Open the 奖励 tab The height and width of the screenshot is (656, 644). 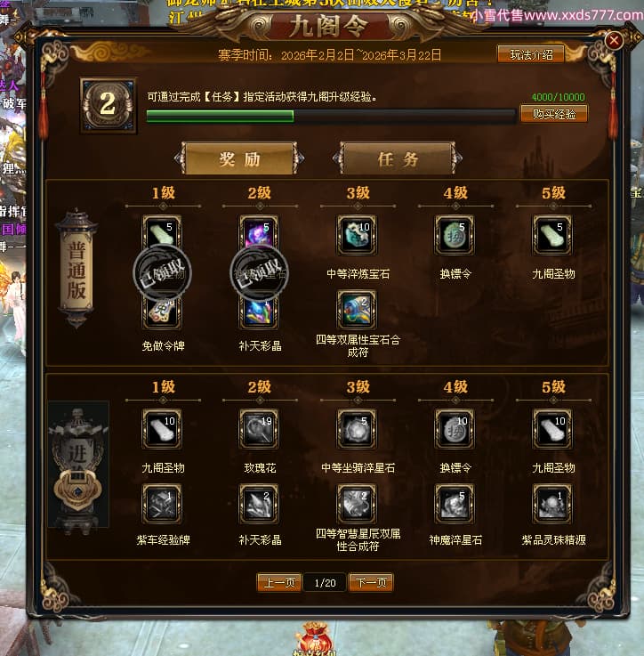click(239, 158)
